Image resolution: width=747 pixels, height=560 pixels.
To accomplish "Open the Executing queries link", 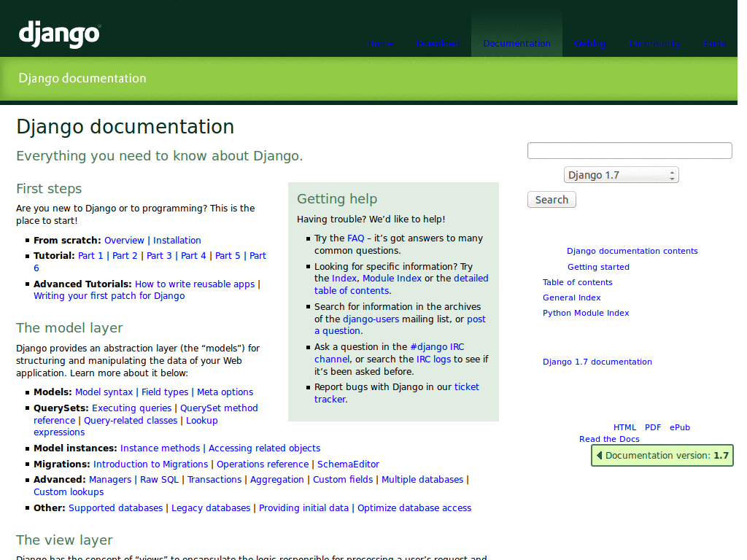I will (x=131, y=408).
